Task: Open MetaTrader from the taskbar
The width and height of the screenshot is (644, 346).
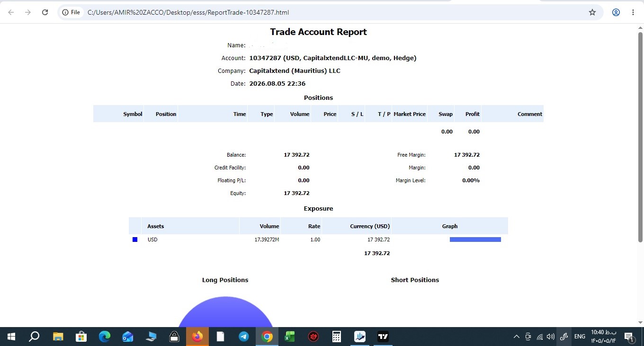Action: [360, 337]
